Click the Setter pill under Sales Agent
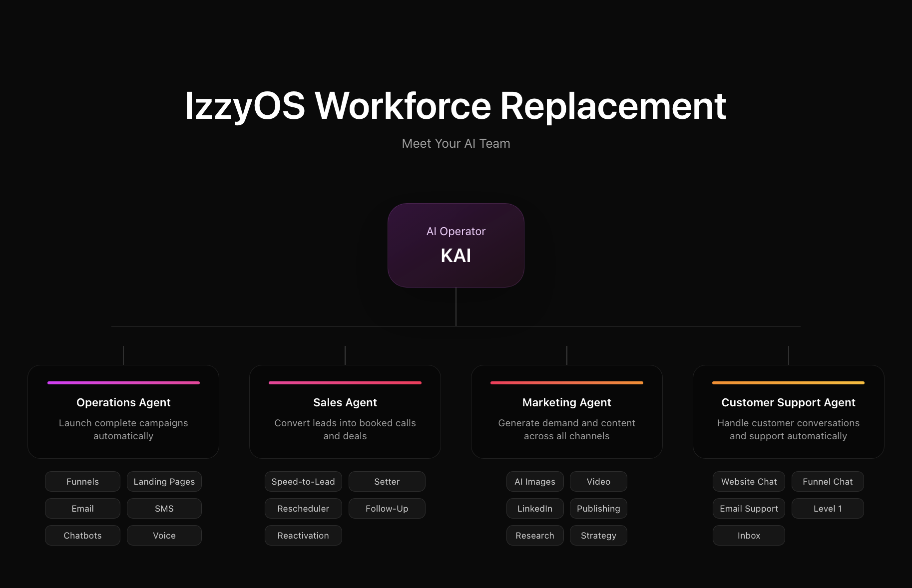This screenshot has height=588, width=912. [x=387, y=481]
